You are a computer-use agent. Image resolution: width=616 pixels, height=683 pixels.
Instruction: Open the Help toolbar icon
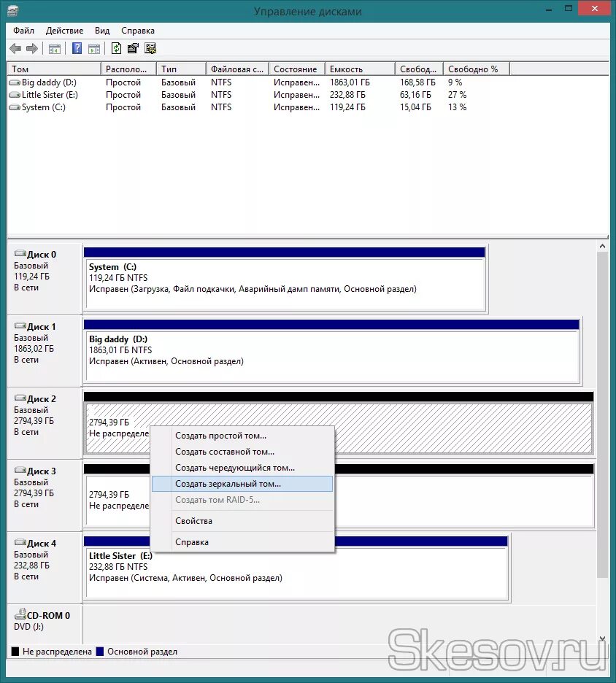77,48
